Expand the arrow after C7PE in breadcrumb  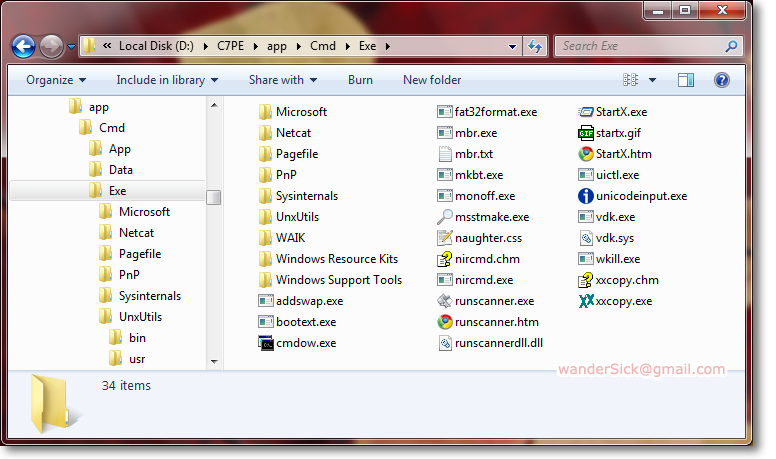click(255, 47)
